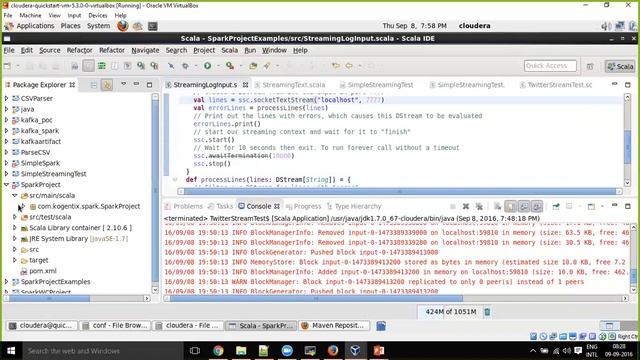Click Search the web and Windows box

[x=102, y=351]
